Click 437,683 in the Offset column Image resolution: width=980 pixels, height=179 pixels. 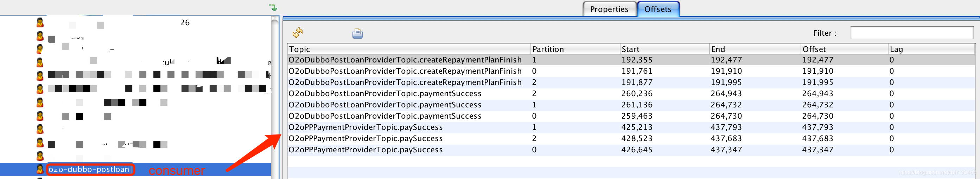coord(817,138)
